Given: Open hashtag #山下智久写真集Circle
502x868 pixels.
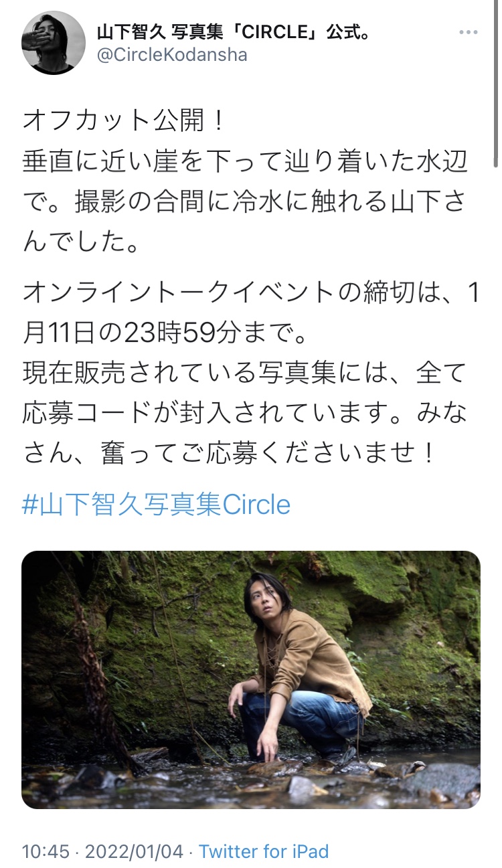Looking at the screenshot, I should pyautogui.click(x=157, y=504).
